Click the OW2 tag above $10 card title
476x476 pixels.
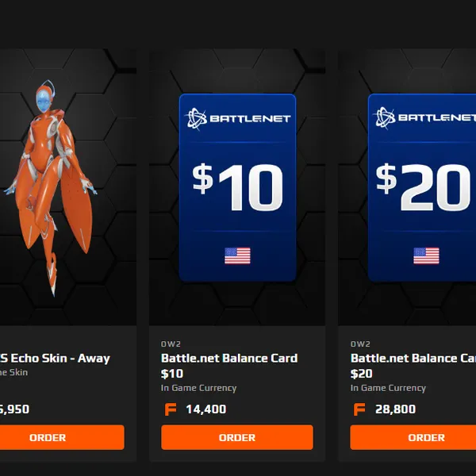pos(171,344)
